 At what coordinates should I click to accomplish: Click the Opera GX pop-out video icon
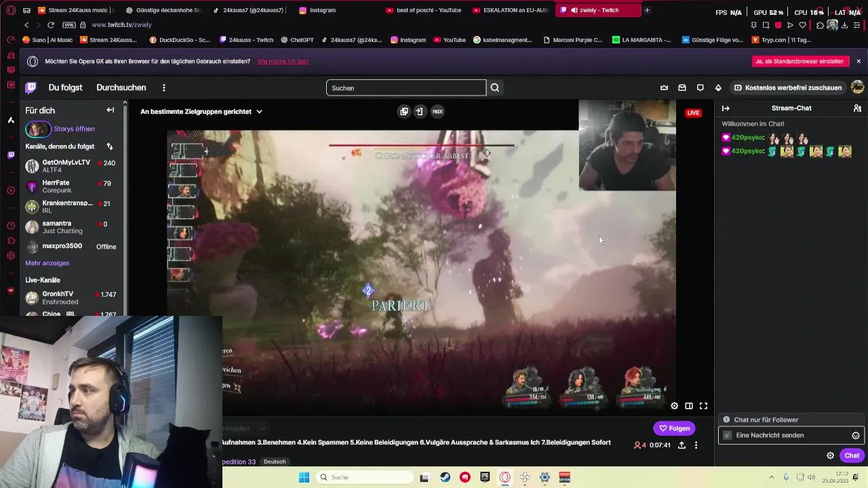coord(404,112)
